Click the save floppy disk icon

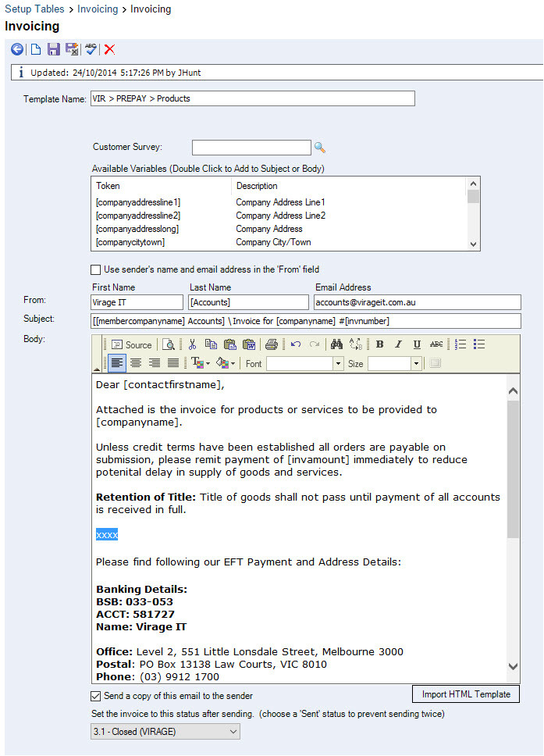[x=53, y=49]
